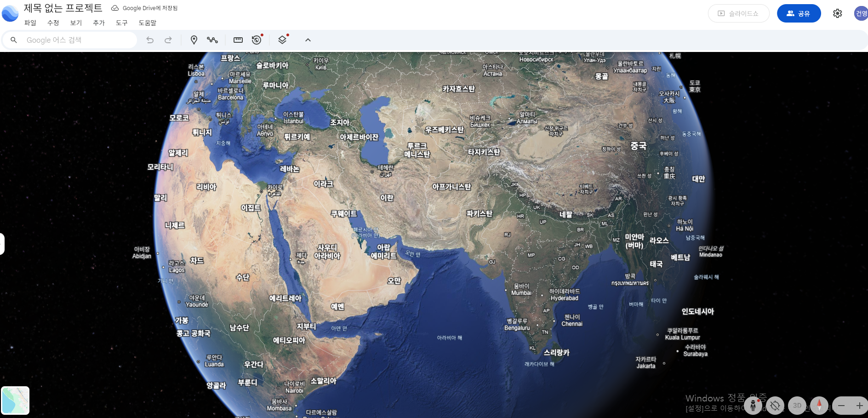Select the draw path or polygon tool

(212, 40)
